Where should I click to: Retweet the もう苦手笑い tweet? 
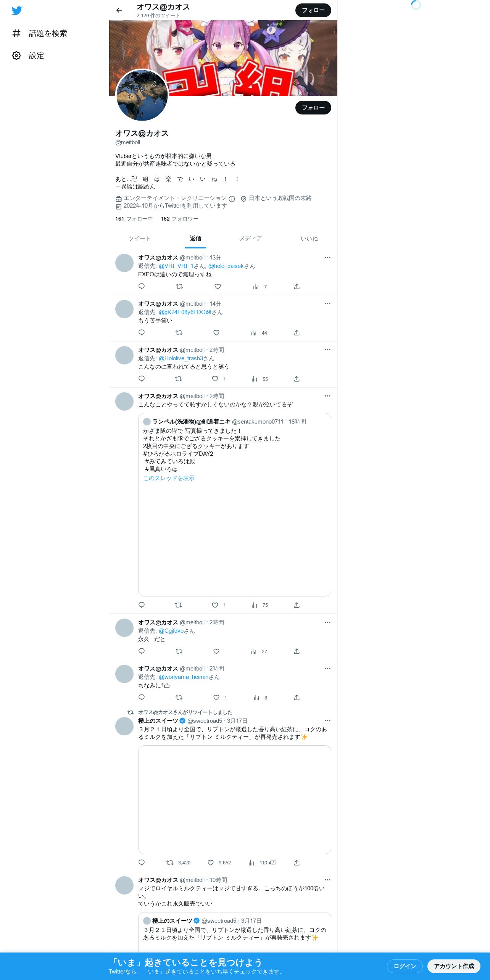pyautogui.click(x=179, y=333)
